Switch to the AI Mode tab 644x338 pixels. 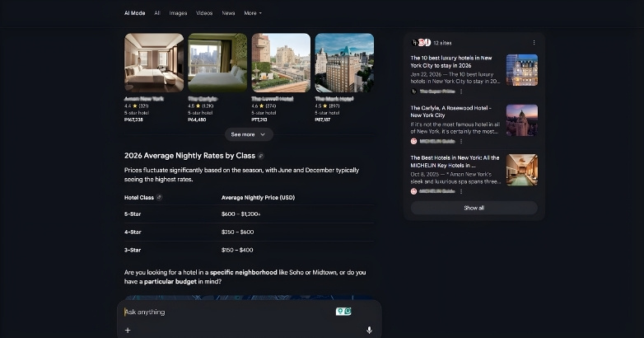tap(135, 13)
